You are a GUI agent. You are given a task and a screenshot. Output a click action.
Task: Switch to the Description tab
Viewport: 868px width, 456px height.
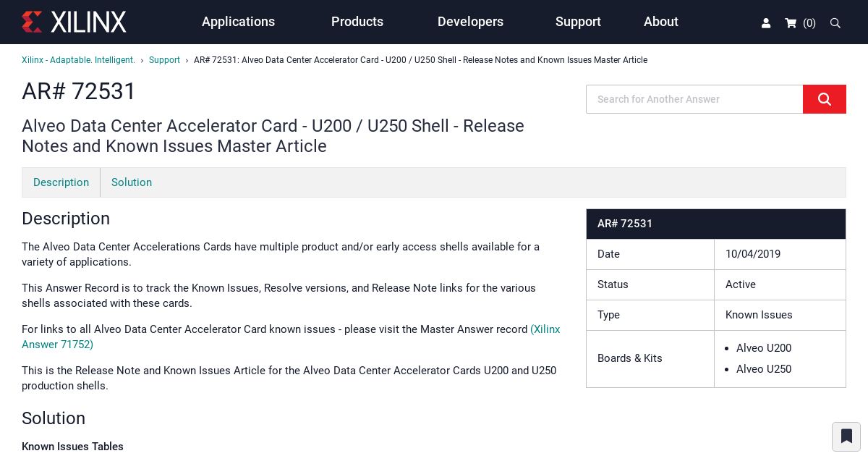tap(61, 182)
